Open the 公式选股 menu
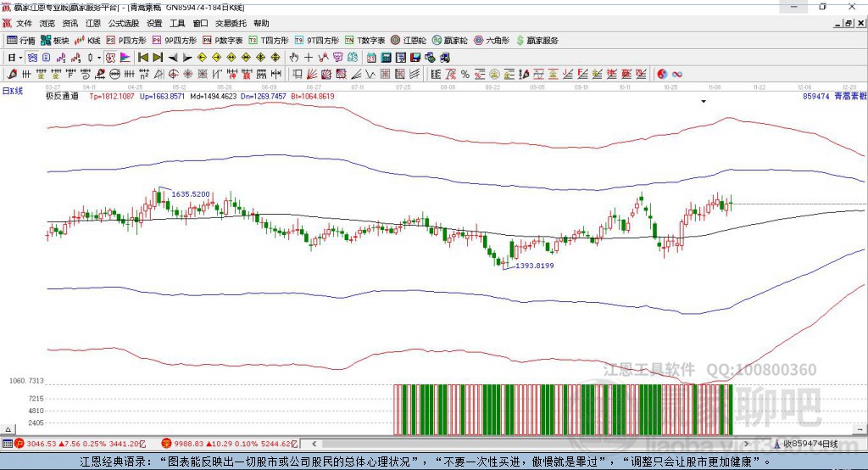This screenshot has width=868, height=470. coord(122,24)
